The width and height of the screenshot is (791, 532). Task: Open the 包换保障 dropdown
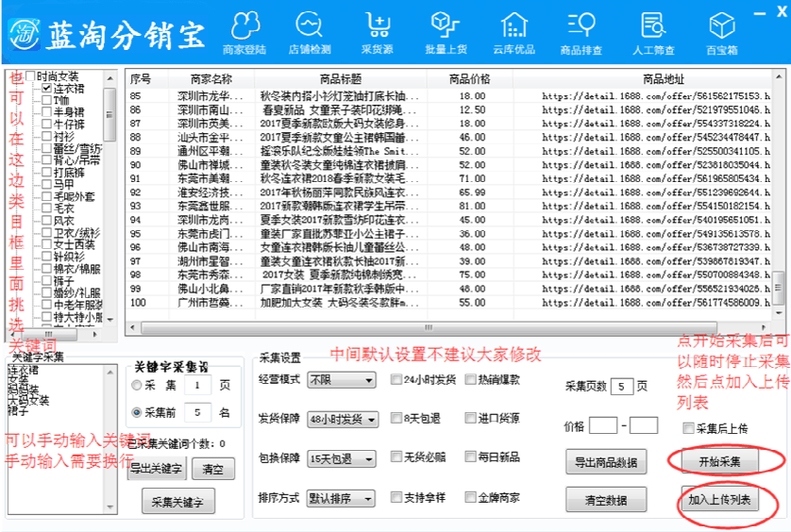tap(342, 458)
